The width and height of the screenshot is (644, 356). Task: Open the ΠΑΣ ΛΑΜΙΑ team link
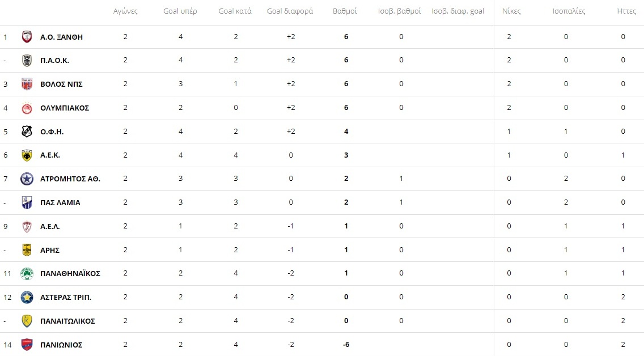pos(60,203)
